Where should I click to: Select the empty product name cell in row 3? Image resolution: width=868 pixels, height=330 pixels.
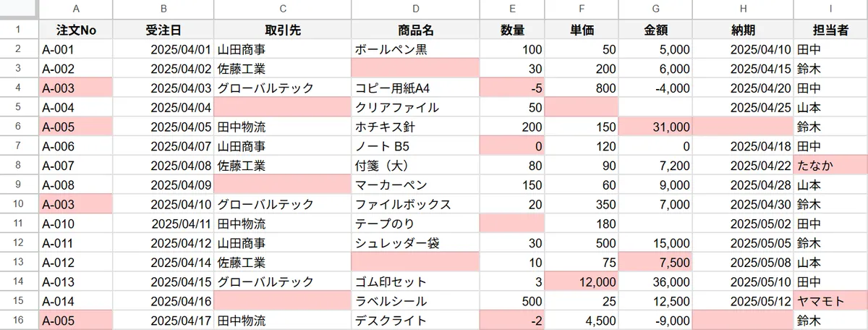[414, 69]
